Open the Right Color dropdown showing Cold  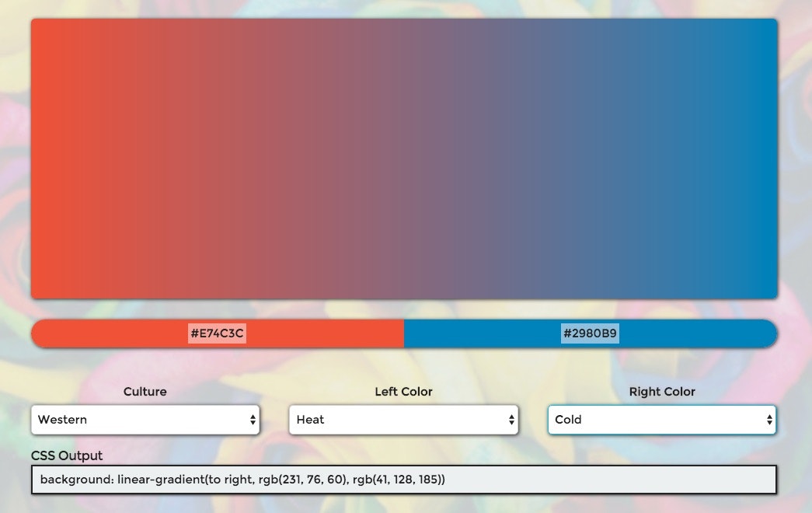pos(662,420)
